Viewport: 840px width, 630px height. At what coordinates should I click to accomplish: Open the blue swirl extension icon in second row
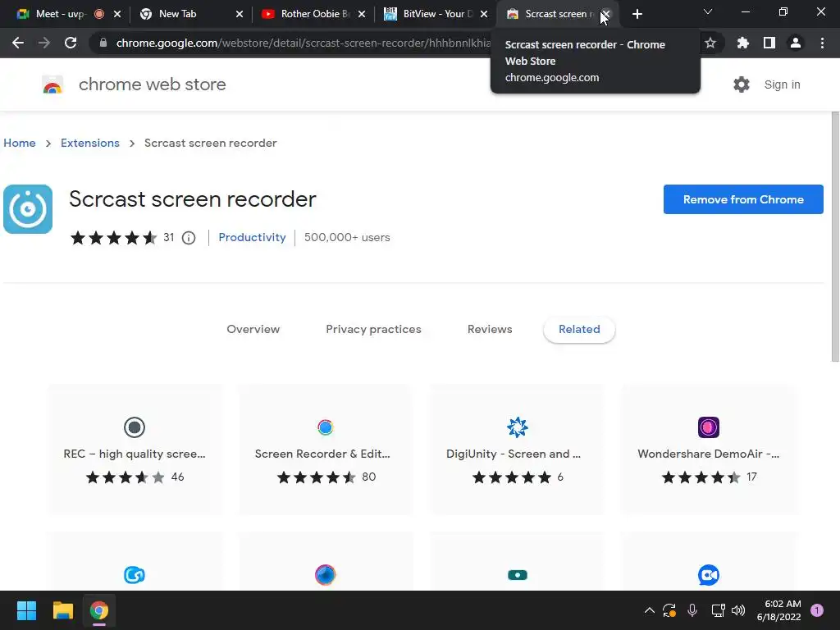coord(135,575)
